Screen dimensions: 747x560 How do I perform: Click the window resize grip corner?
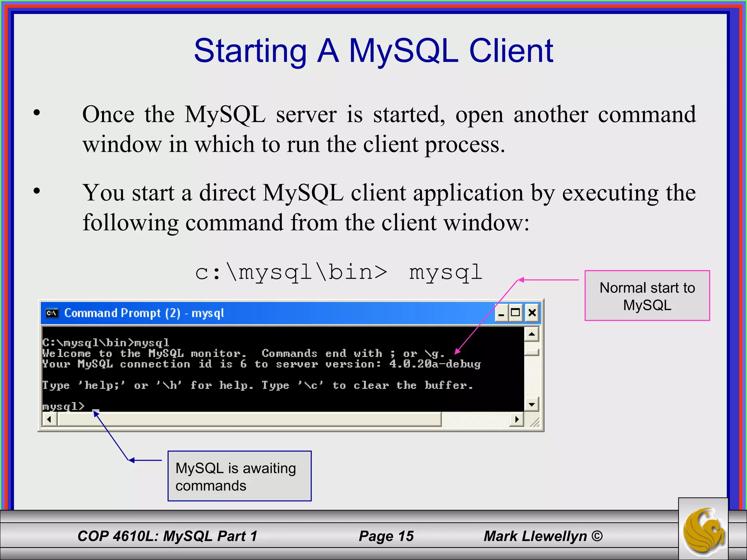click(534, 423)
